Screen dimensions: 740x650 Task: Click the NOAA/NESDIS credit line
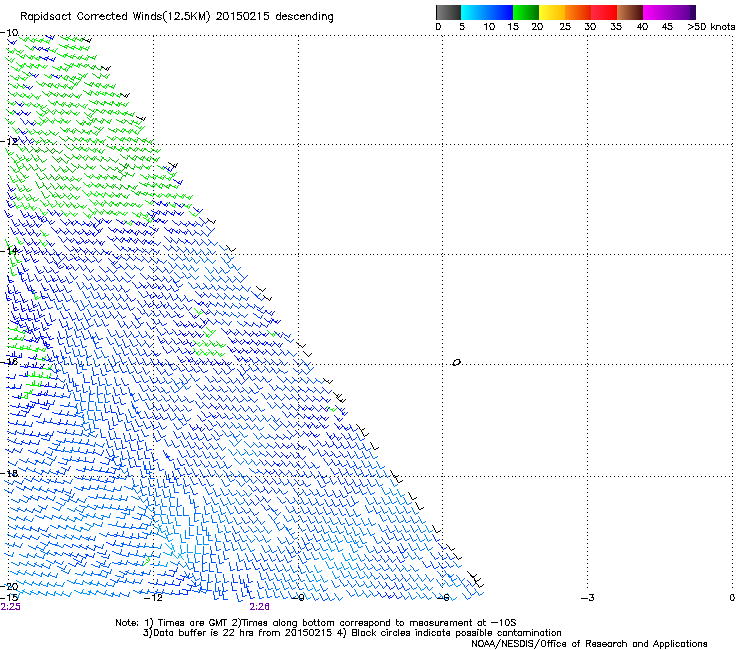589,644
